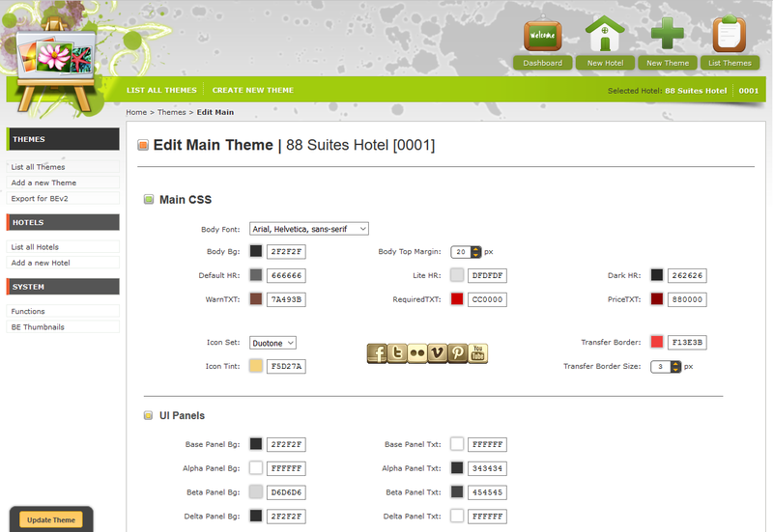Open BE Thumbnails in System section
This screenshot has height=532, width=773.
[x=38, y=327]
